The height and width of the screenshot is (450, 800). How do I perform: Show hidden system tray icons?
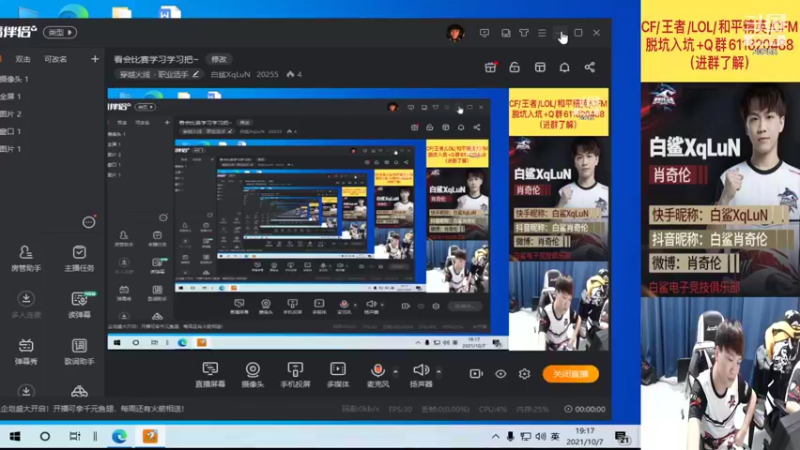(x=495, y=436)
